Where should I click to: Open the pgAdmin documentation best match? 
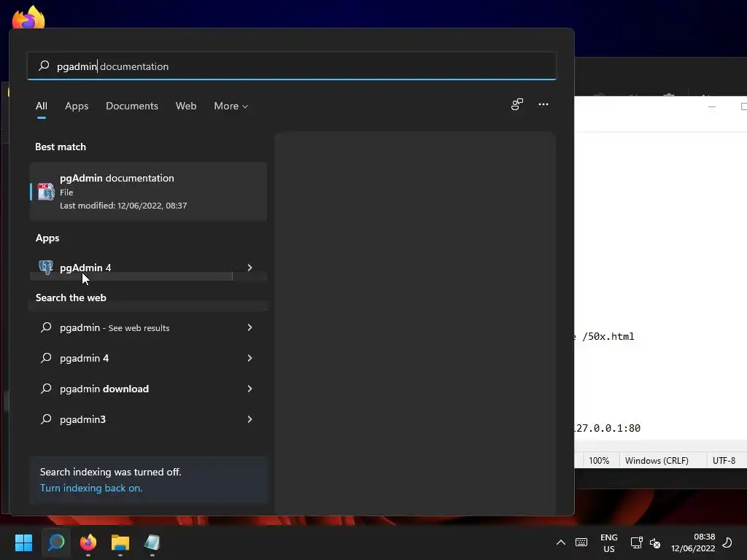click(x=148, y=192)
